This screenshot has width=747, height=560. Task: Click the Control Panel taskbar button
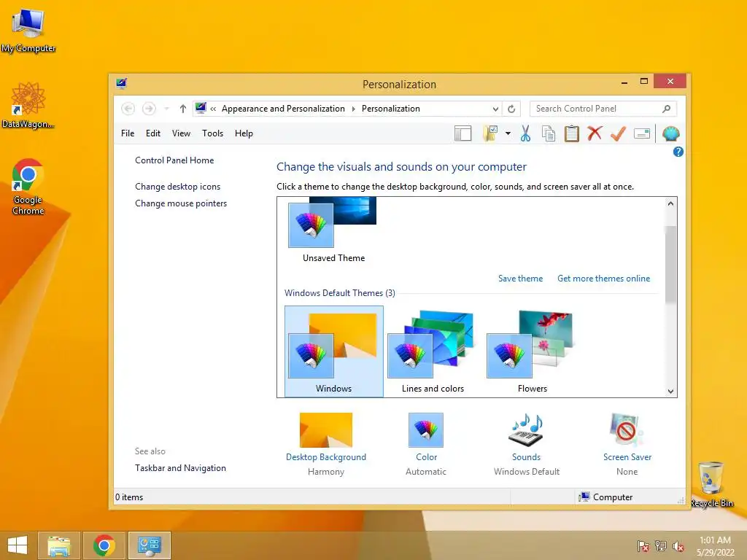(x=149, y=545)
